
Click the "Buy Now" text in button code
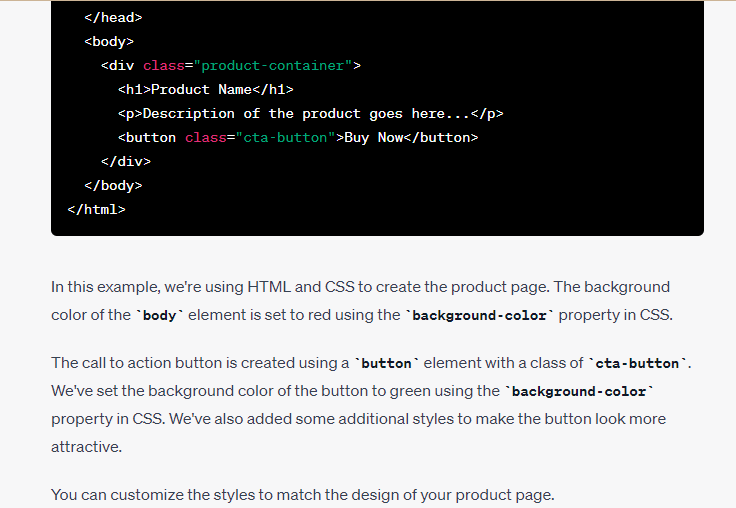point(374,138)
